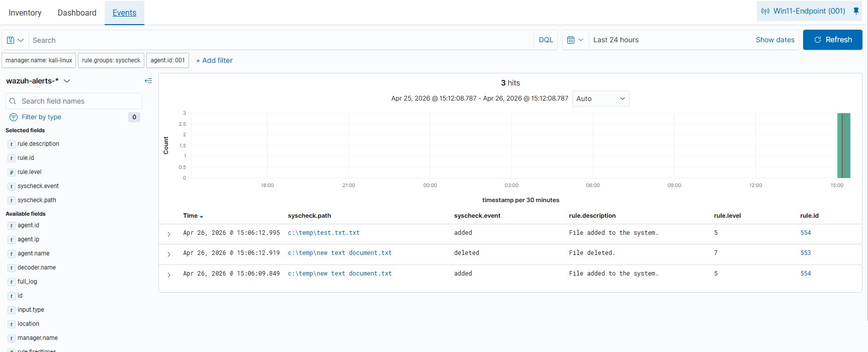
Task: Toggle the rule.groups: syscheck filter
Action: (111, 60)
